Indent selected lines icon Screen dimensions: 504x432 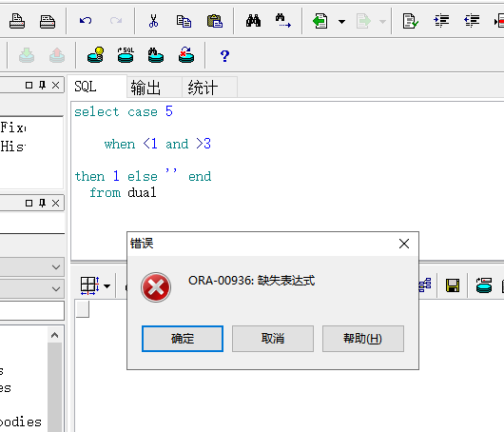[x=441, y=21]
